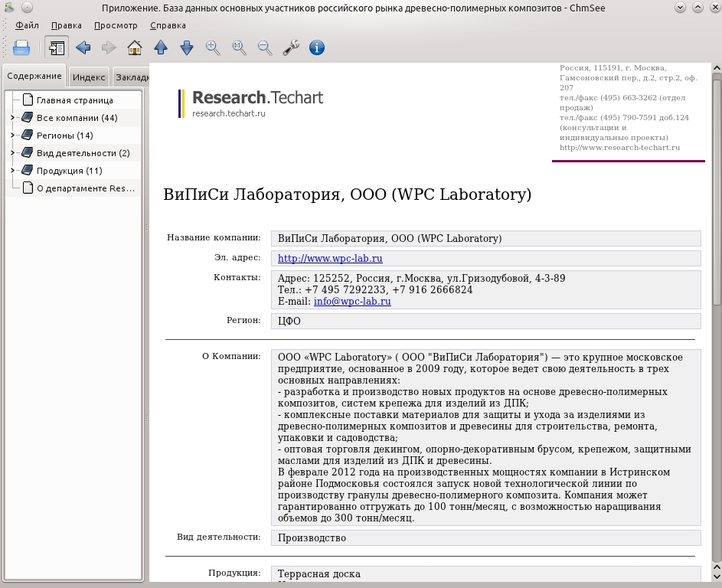The height and width of the screenshot is (588, 722).
Task: Click the info@wpc-lab.ru email link
Action: coord(352,301)
